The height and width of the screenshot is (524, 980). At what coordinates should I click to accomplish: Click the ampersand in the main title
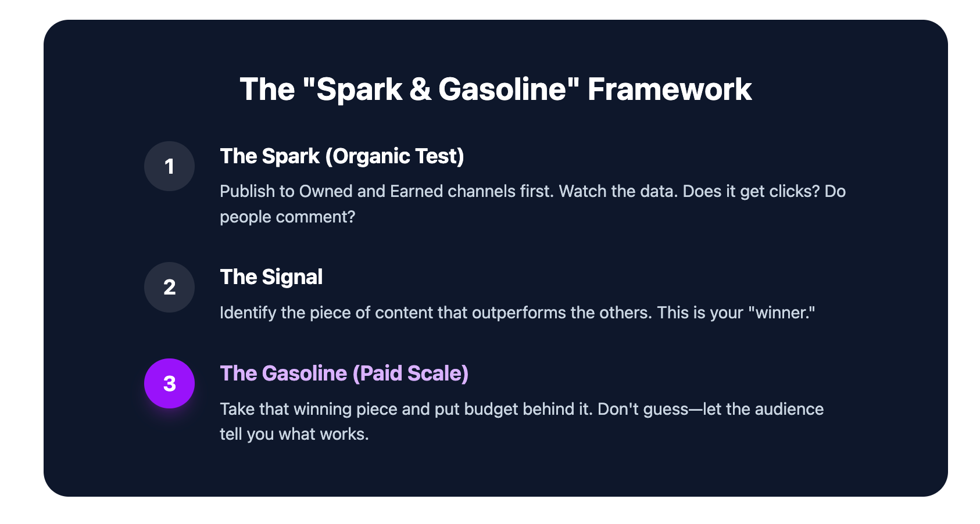click(x=420, y=89)
